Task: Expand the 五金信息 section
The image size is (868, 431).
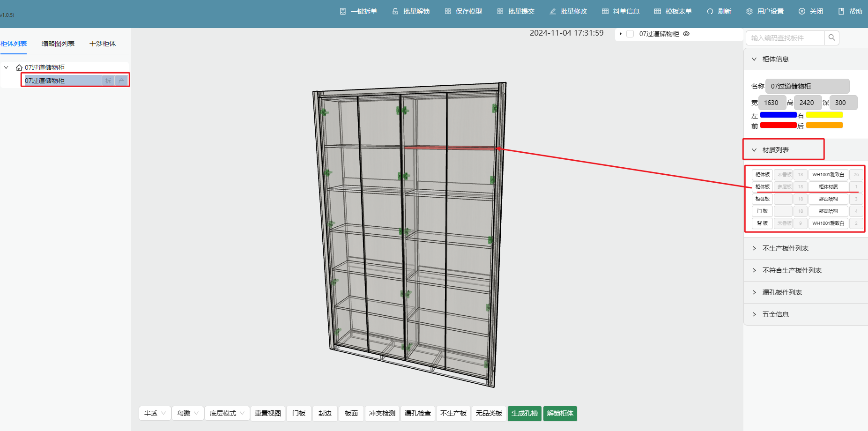Action: point(775,314)
